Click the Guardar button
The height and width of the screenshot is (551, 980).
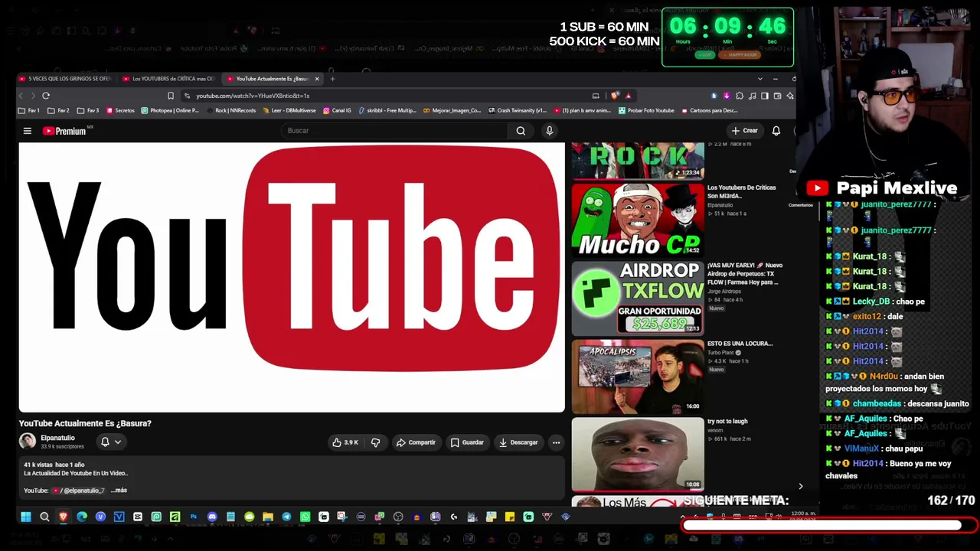467,442
